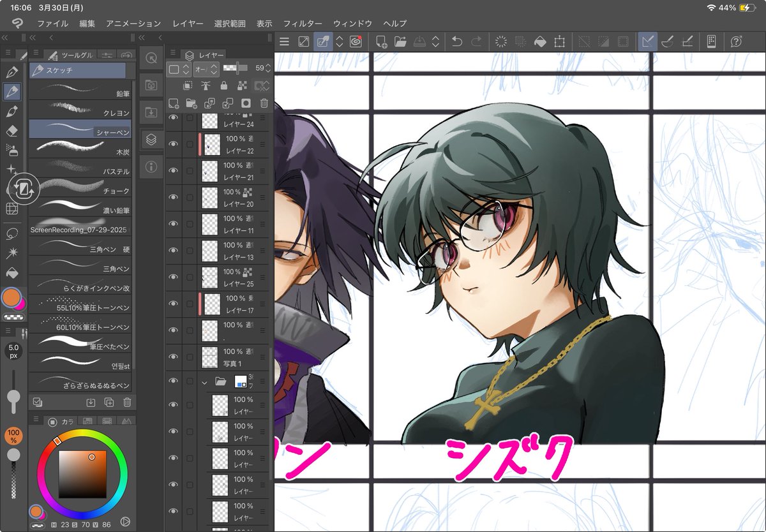Screen dimensions: 766x532
Task: Select the Fill bucket tool in the tool palette
Action: pyautogui.click(x=11, y=273)
